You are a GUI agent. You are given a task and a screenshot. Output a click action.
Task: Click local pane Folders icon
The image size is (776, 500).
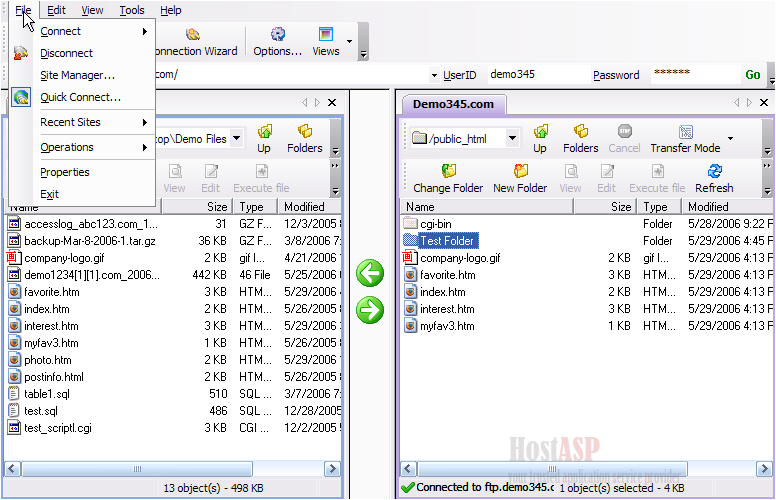(305, 139)
